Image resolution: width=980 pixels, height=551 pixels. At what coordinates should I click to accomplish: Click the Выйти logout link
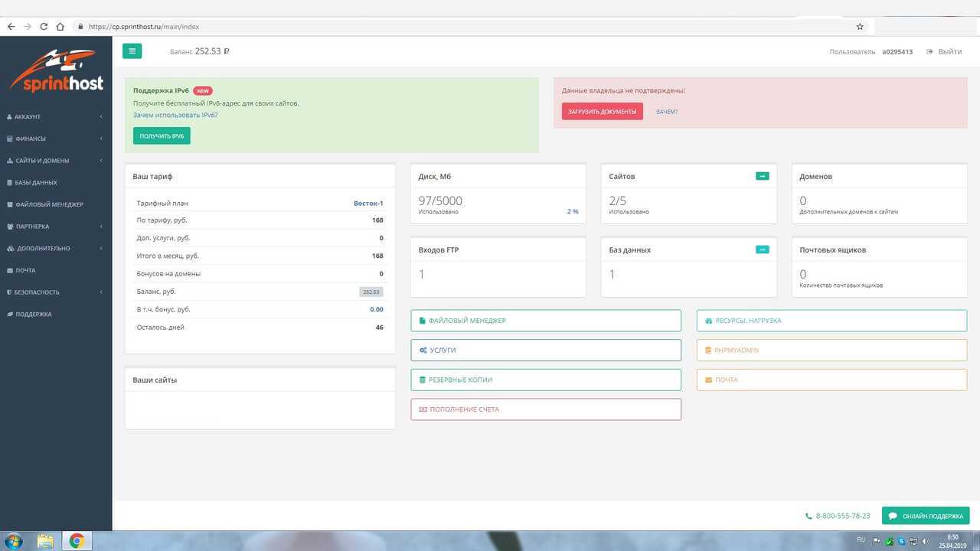944,51
